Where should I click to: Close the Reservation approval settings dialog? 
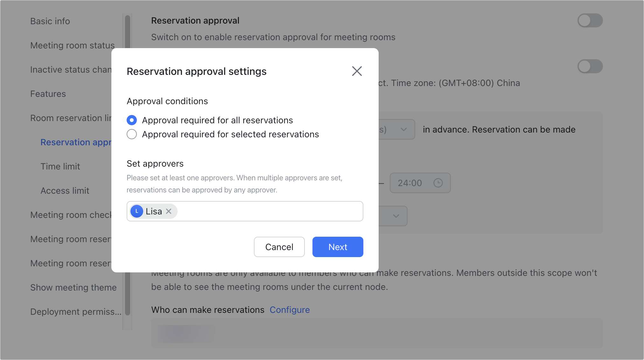point(357,71)
